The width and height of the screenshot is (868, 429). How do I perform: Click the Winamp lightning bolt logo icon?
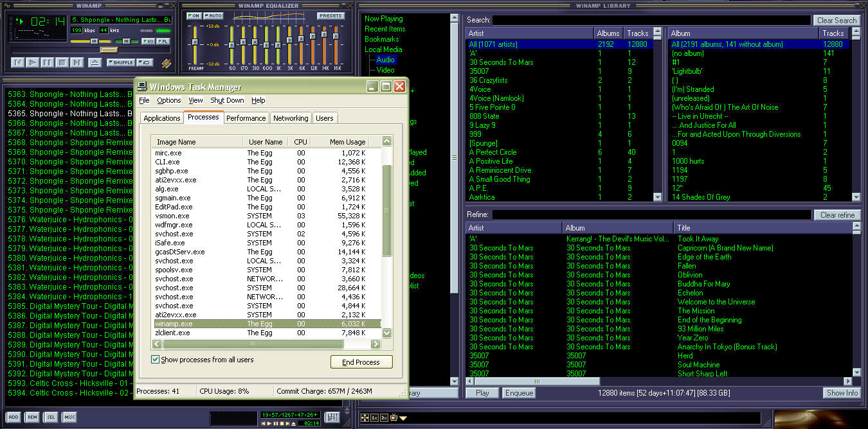(x=166, y=63)
